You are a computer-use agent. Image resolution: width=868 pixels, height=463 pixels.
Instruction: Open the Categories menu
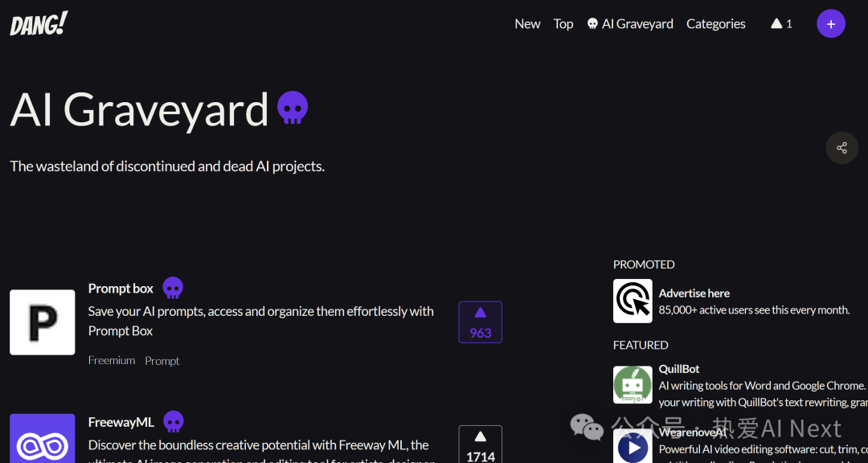(x=716, y=24)
